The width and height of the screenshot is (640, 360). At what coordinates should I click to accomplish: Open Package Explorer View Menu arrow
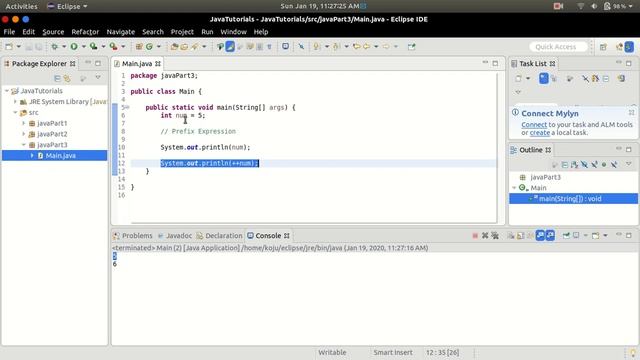[98, 77]
